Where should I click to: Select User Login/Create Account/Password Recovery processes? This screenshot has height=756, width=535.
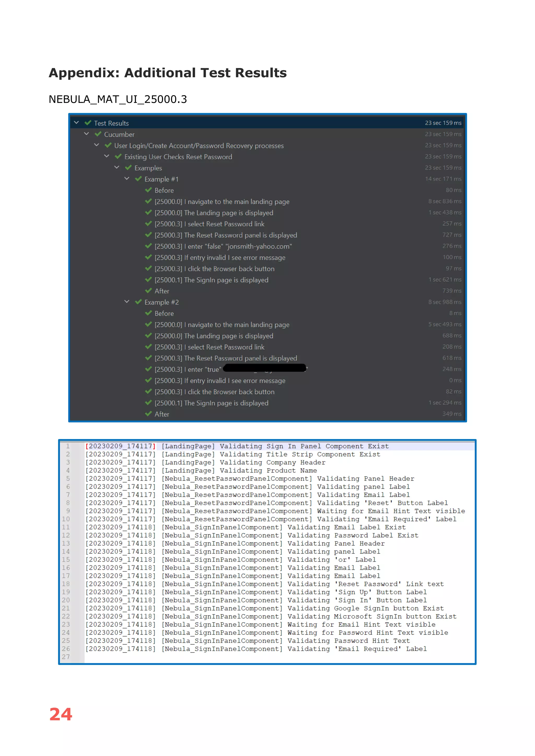point(267,145)
